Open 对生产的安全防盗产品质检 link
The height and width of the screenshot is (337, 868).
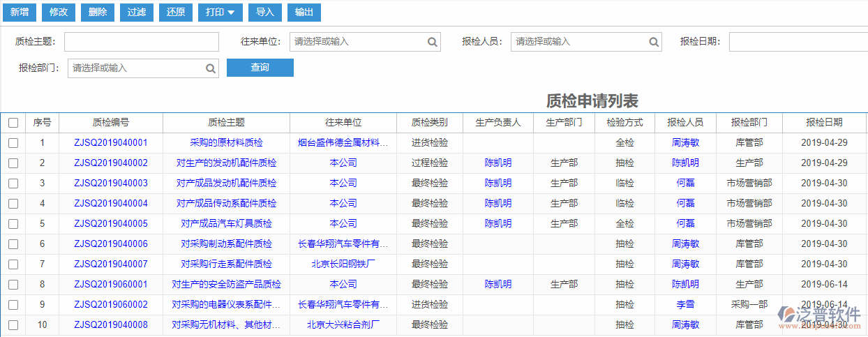[226, 285]
